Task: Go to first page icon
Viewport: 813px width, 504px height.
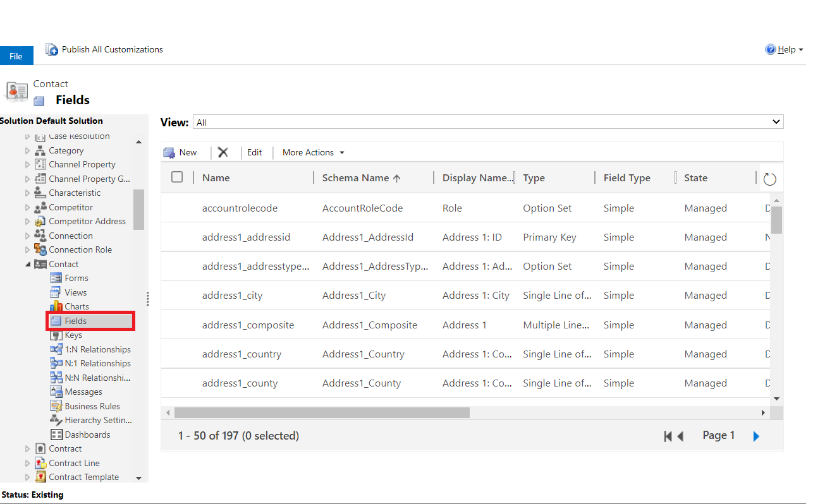Action: pyautogui.click(x=668, y=436)
